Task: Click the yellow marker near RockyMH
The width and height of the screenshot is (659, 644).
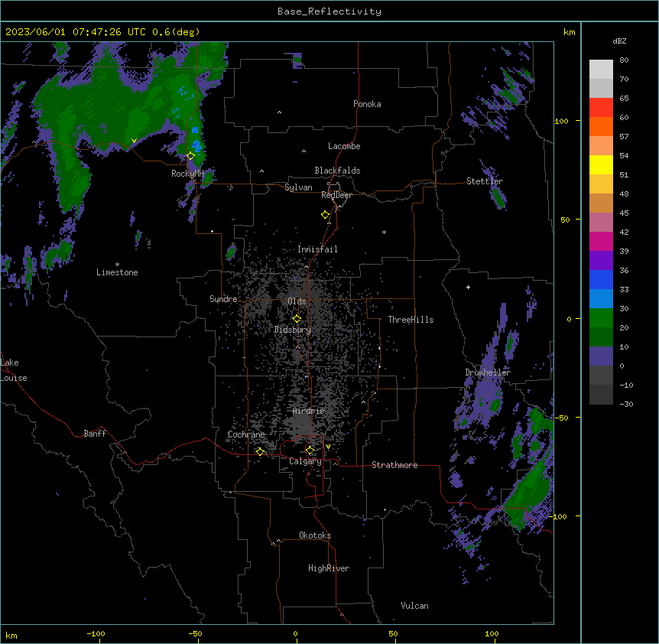Action: 190,156
